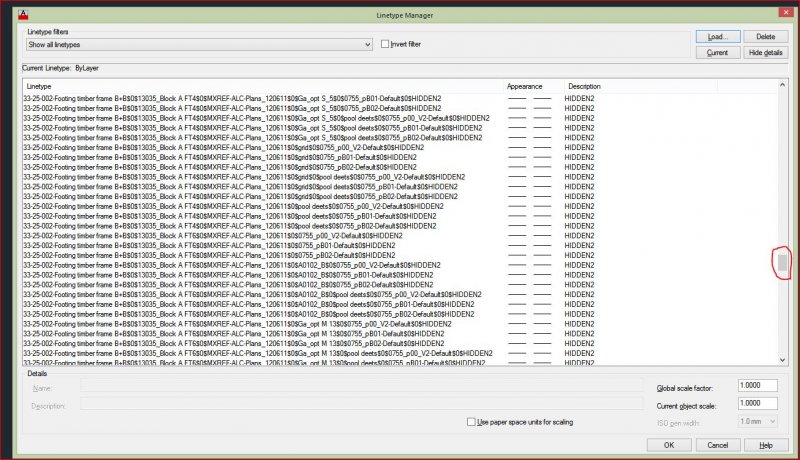The image size is (800, 460).
Task: Select row 'FT6...120611$0$0755_pB02-Default$0$HIDDEN2'
Action: coord(401,255)
